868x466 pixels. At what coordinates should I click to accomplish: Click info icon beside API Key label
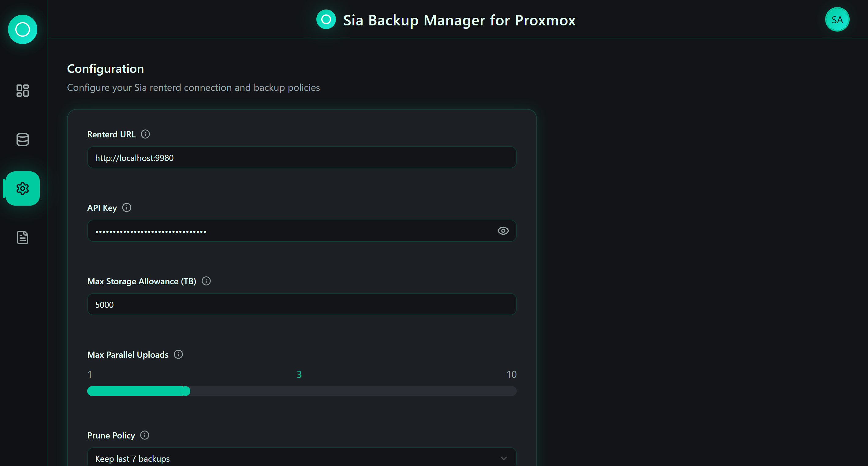pyautogui.click(x=127, y=207)
